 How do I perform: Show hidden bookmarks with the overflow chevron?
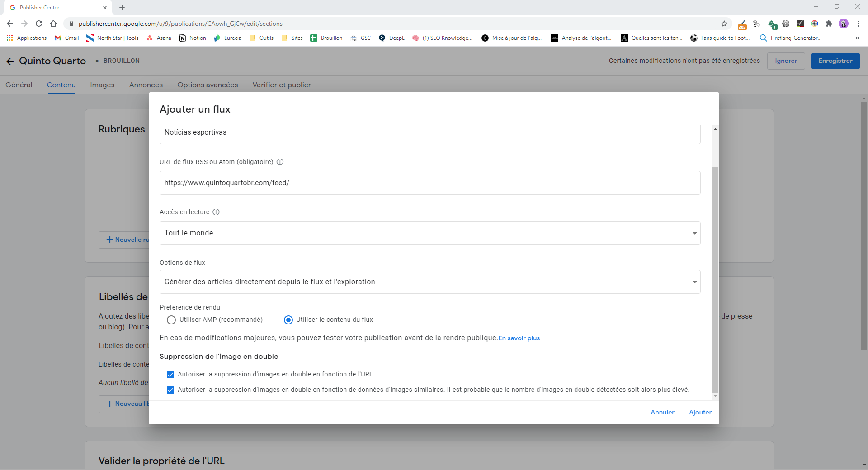[857, 38]
